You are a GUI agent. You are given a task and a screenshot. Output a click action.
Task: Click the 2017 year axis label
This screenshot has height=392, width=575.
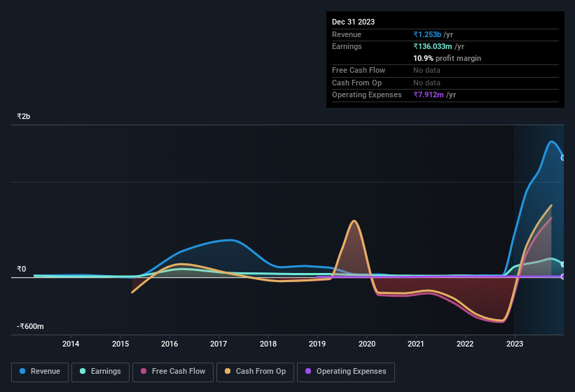pyautogui.click(x=219, y=344)
